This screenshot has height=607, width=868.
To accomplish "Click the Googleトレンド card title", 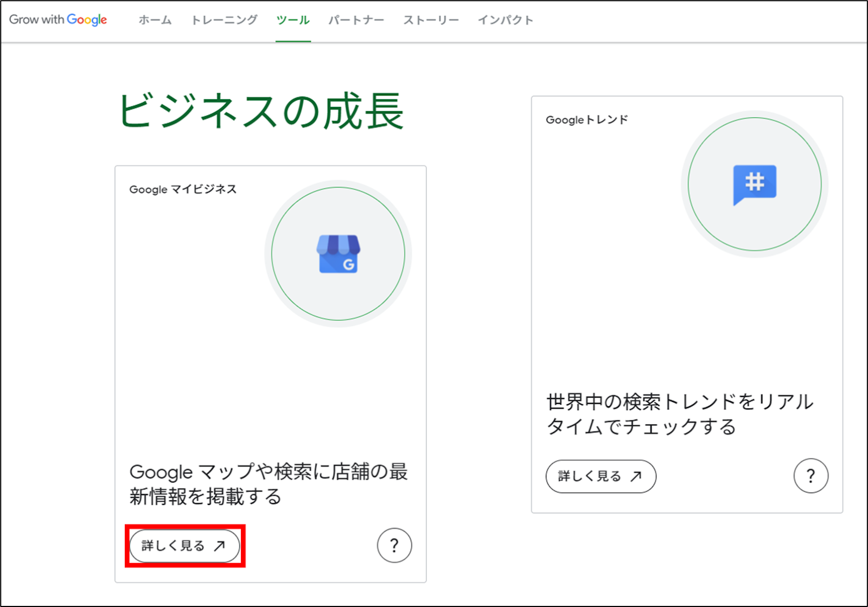I will 587,120.
